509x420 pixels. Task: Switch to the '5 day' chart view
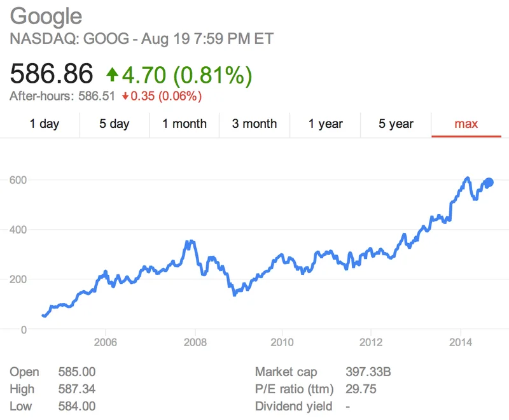(114, 124)
